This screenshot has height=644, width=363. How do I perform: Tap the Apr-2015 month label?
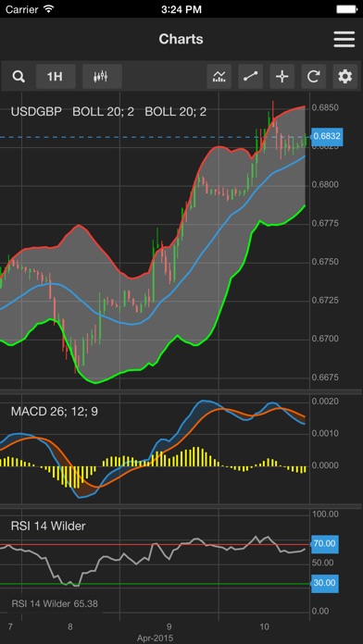pos(156,638)
